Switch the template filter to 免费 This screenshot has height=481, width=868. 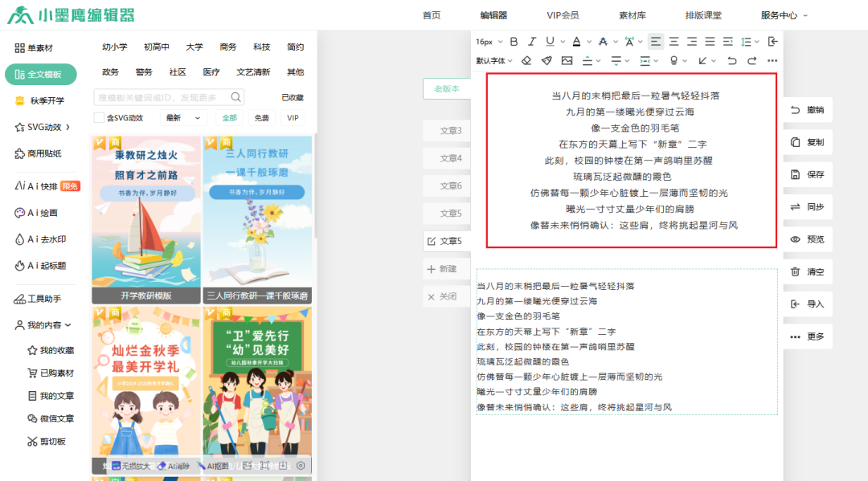(x=261, y=117)
